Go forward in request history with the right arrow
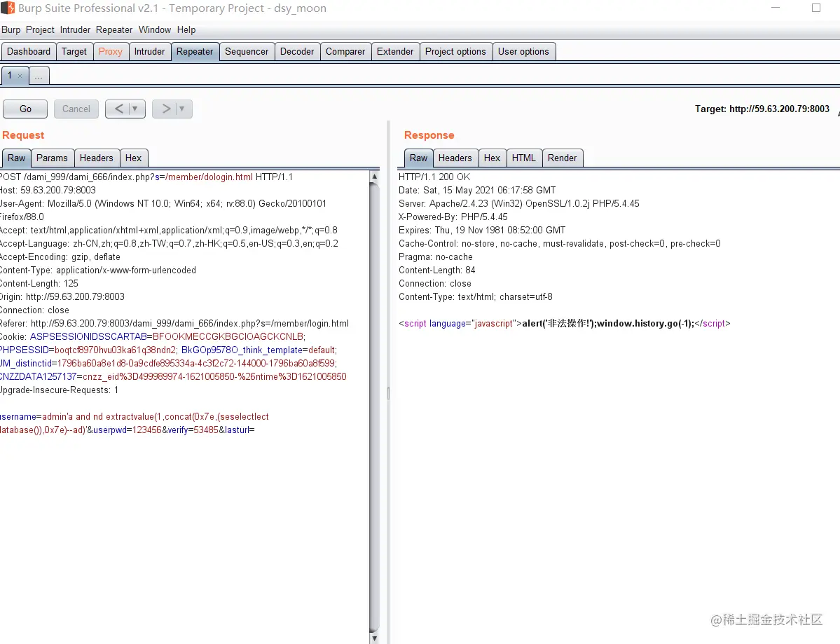 coord(166,109)
